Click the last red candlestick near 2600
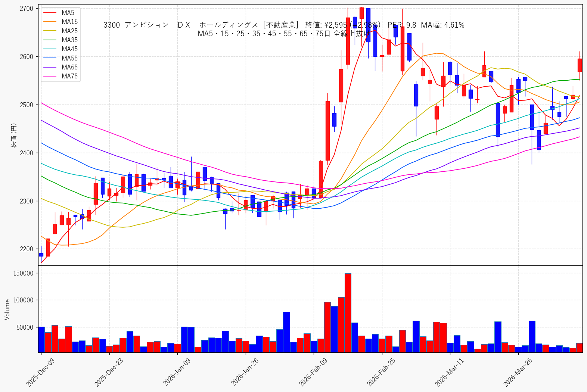Image resolution: width=587 pixels, height=392 pixels. pyautogui.click(x=580, y=65)
